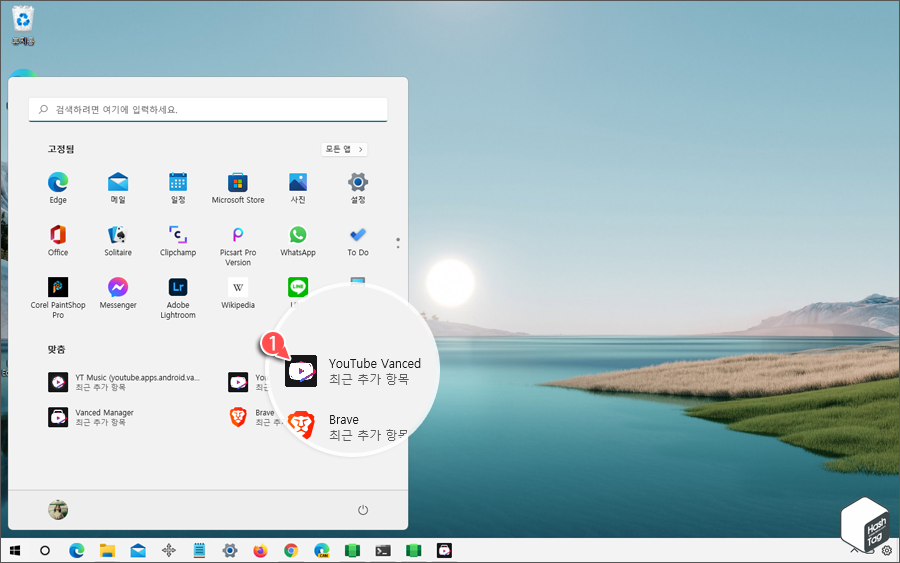Screen dimensions: 900x563
Task: Click the pinned apps page dots
Action: (398, 243)
